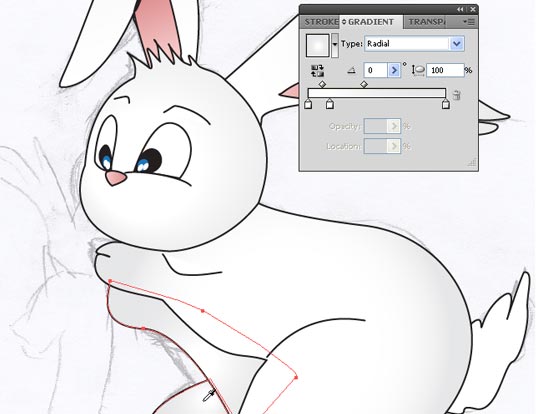Open the Location dropdown arrow
The width and height of the screenshot is (560, 414).
tap(394, 146)
